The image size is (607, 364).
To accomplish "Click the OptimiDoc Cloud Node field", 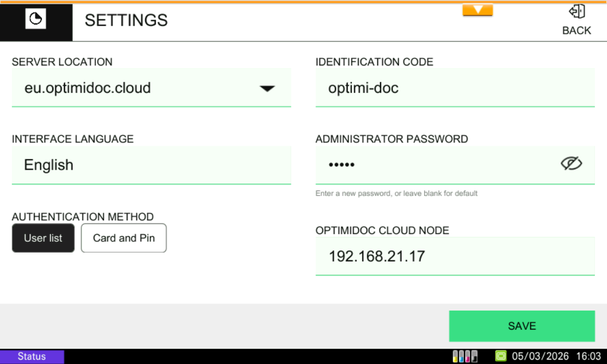I will (x=455, y=256).
